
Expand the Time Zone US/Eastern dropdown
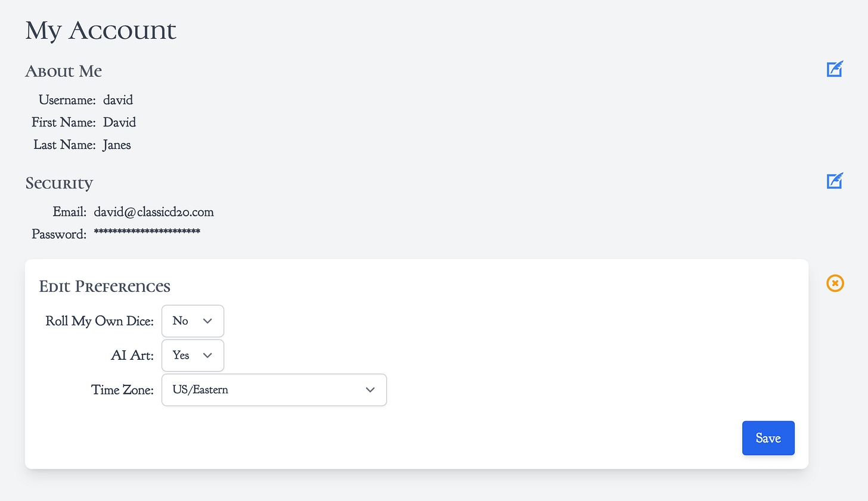pyautogui.click(x=274, y=390)
